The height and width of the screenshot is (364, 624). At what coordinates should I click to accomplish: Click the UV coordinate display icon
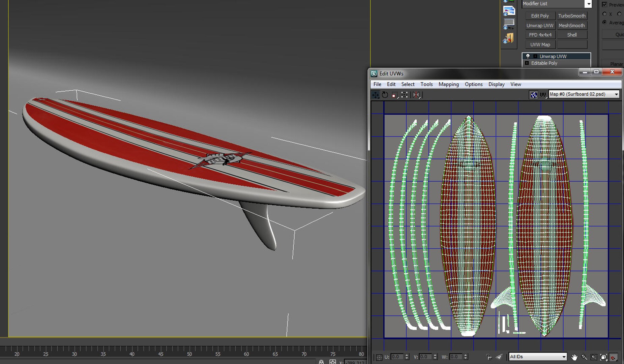pos(543,95)
